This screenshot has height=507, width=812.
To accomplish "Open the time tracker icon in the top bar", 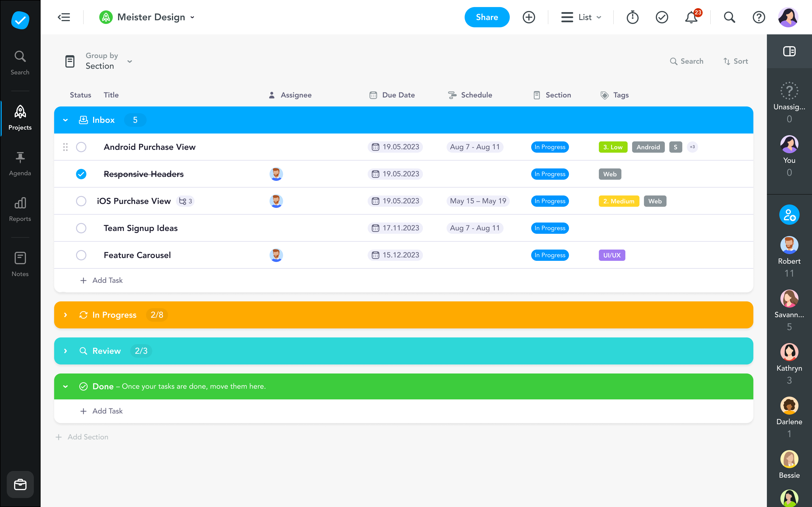I will tap(633, 17).
